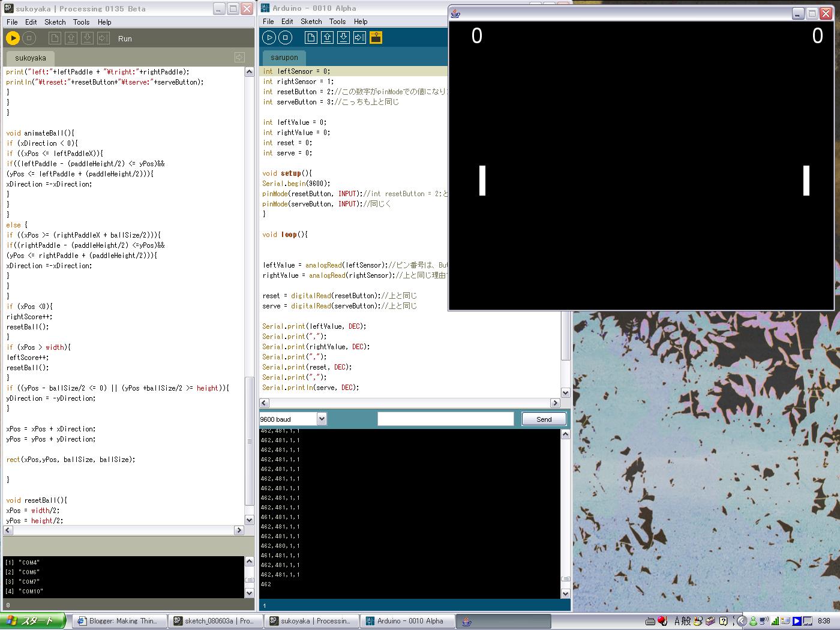Screen dimensions: 840x630
Task: Open the Help menu in Arduino
Action: coord(361,22)
